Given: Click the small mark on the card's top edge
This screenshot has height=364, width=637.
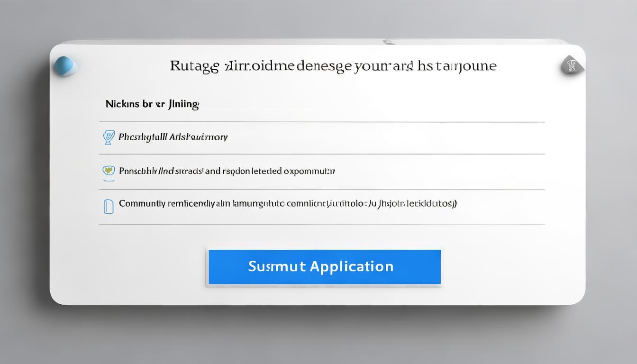Looking at the screenshot, I should (389, 42).
